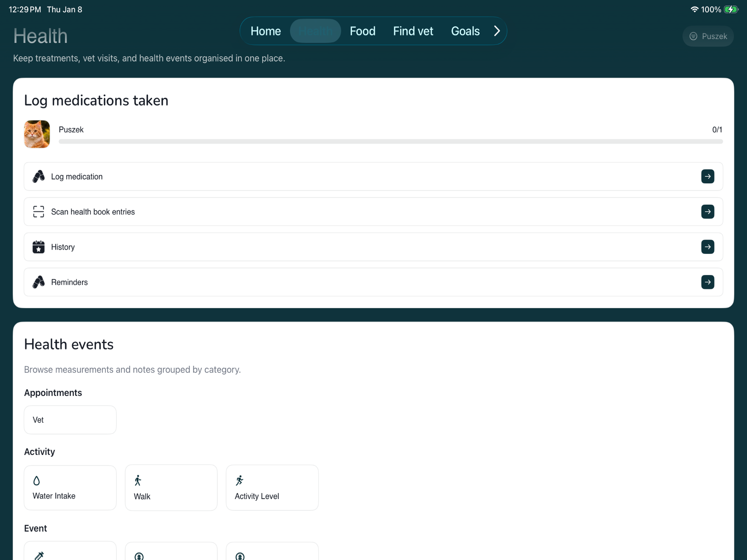This screenshot has height=560, width=747.
Task: Open the Log medication row
Action: (x=373, y=176)
